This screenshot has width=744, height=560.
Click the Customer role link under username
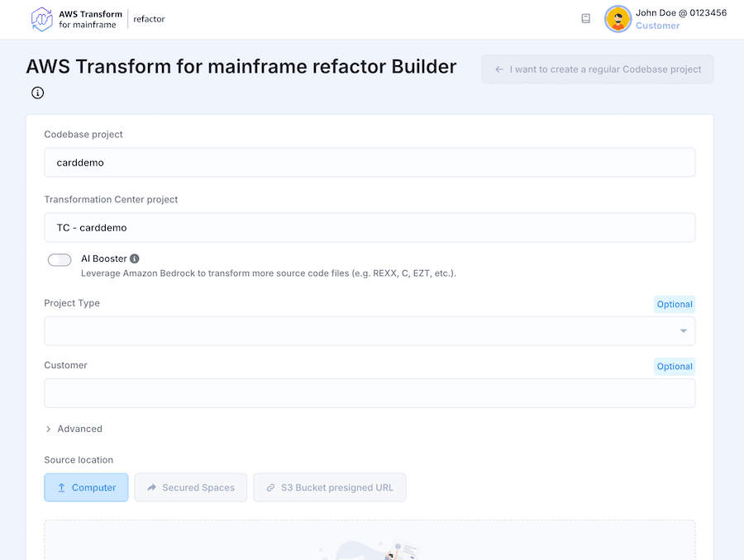657,26
